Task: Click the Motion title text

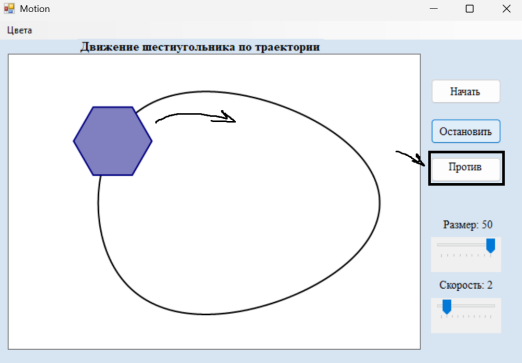Action: coord(35,9)
